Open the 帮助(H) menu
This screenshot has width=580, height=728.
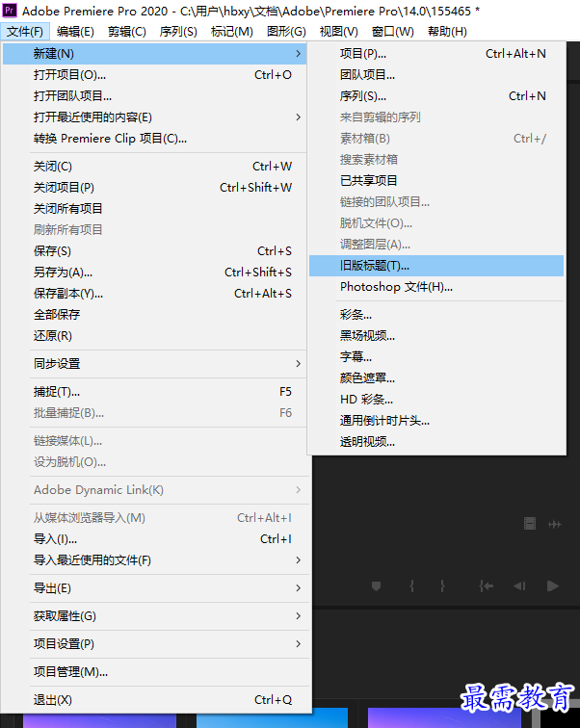coord(447,32)
